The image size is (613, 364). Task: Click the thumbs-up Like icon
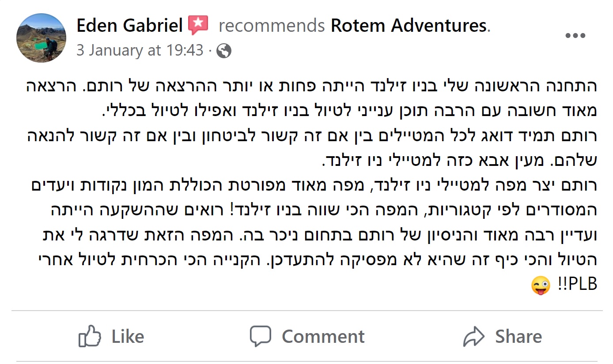pos(89,336)
